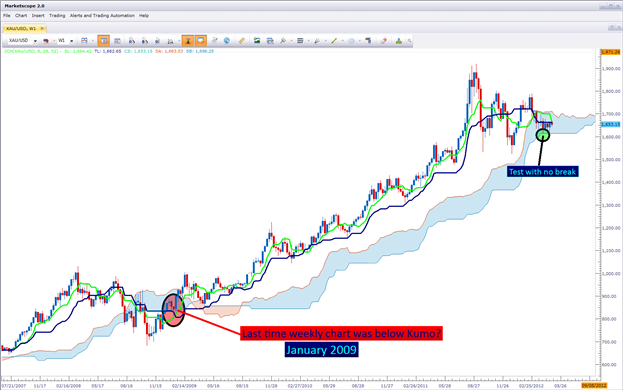Click the 'Test with no break' label
623x390 pixels.
[x=542, y=172]
